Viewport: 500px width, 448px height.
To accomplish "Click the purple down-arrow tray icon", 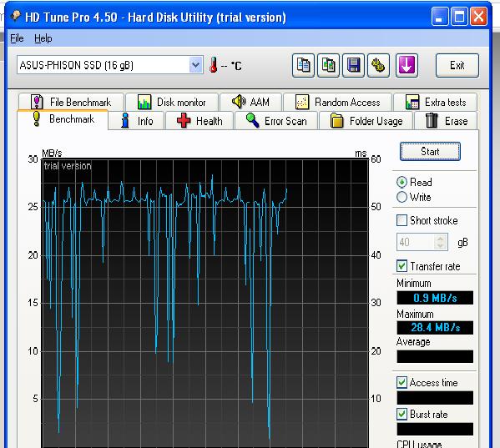I will (x=407, y=66).
